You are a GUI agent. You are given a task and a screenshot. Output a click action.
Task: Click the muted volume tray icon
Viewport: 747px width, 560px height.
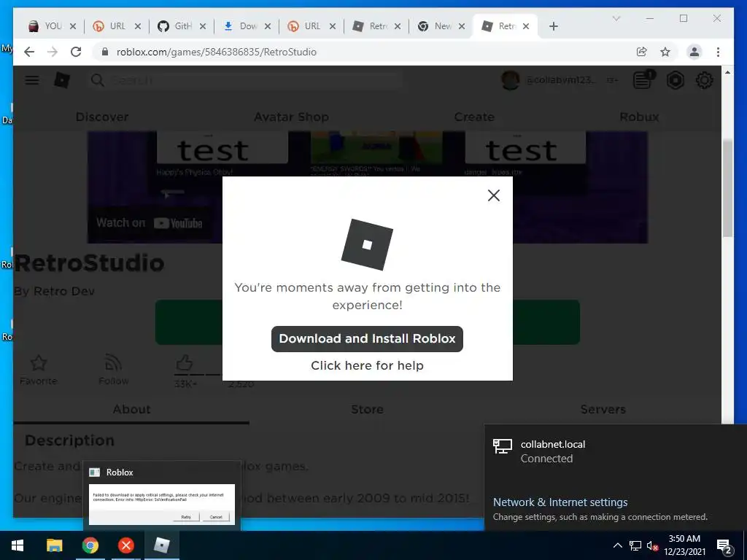click(x=652, y=545)
